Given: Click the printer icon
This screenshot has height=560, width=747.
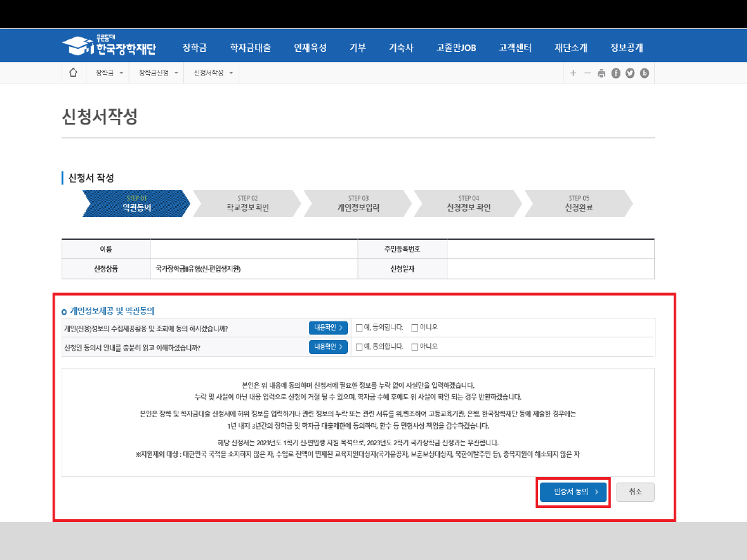Looking at the screenshot, I should [602, 73].
